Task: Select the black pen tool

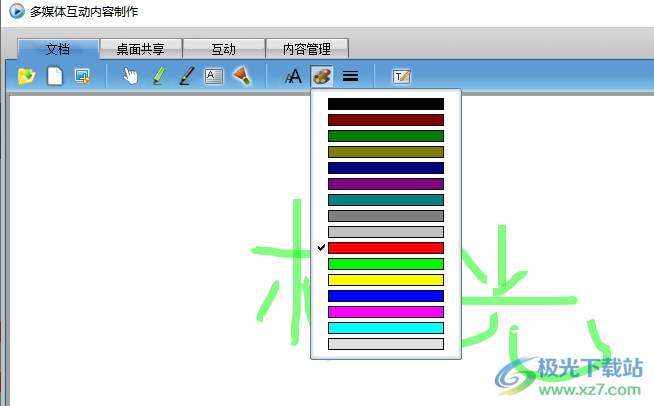Action: tap(186, 76)
